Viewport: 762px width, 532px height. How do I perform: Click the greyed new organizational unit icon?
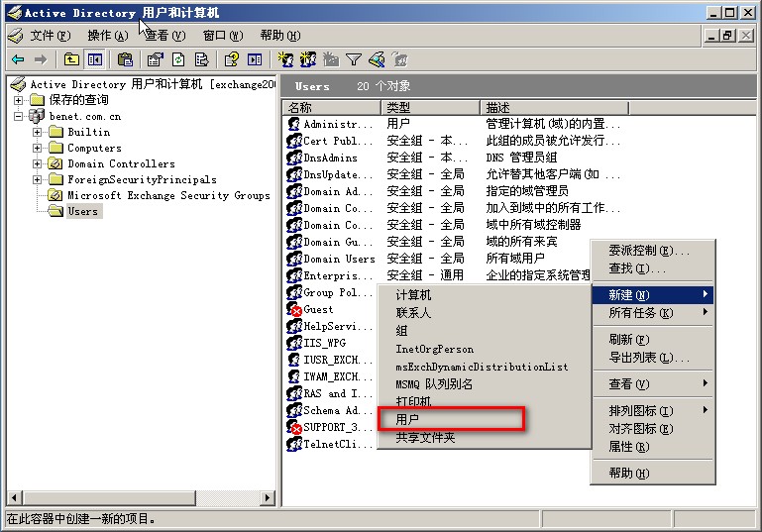331,59
